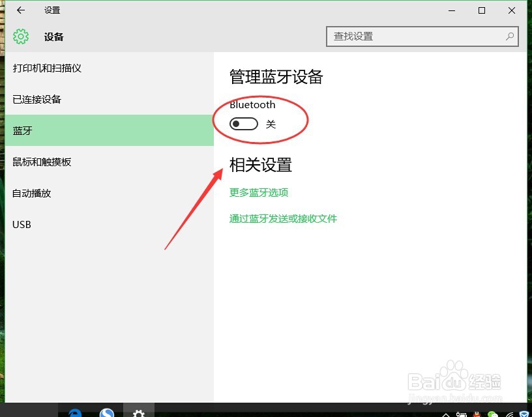Click the 管理蓝牙设备 heading
Image resolution: width=532 pixels, height=417 pixels.
tap(276, 77)
